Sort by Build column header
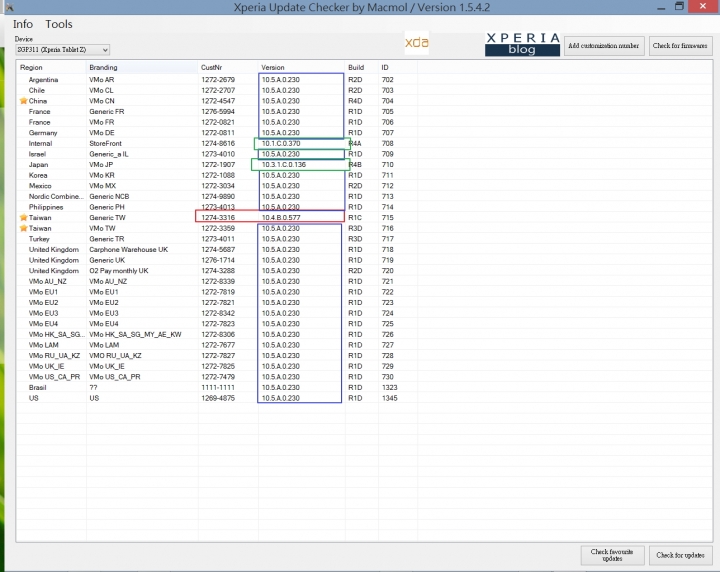The height and width of the screenshot is (572, 720). tap(356, 67)
